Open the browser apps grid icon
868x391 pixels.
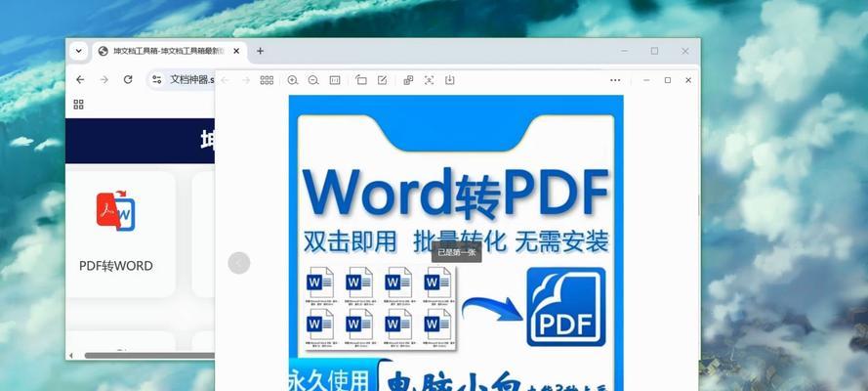pyautogui.click(x=79, y=105)
